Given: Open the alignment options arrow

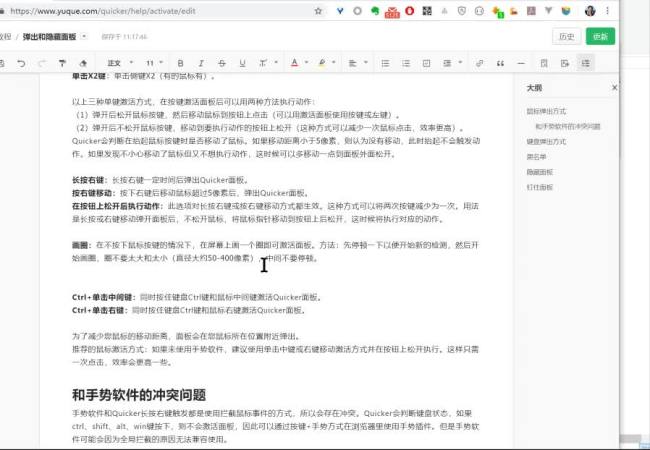Looking at the screenshot, I should click(x=366, y=63).
